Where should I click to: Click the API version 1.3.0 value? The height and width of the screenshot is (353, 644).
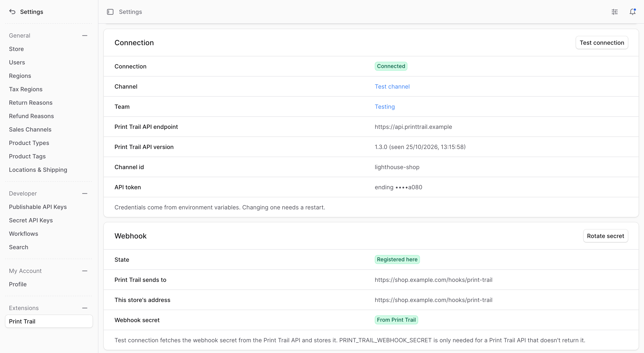pyautogui.click(x=420, y=147)
